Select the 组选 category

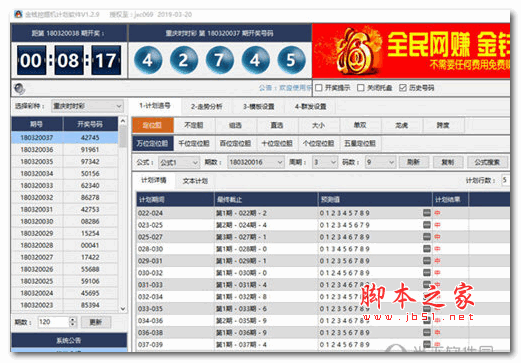click(x=235, y=125)
